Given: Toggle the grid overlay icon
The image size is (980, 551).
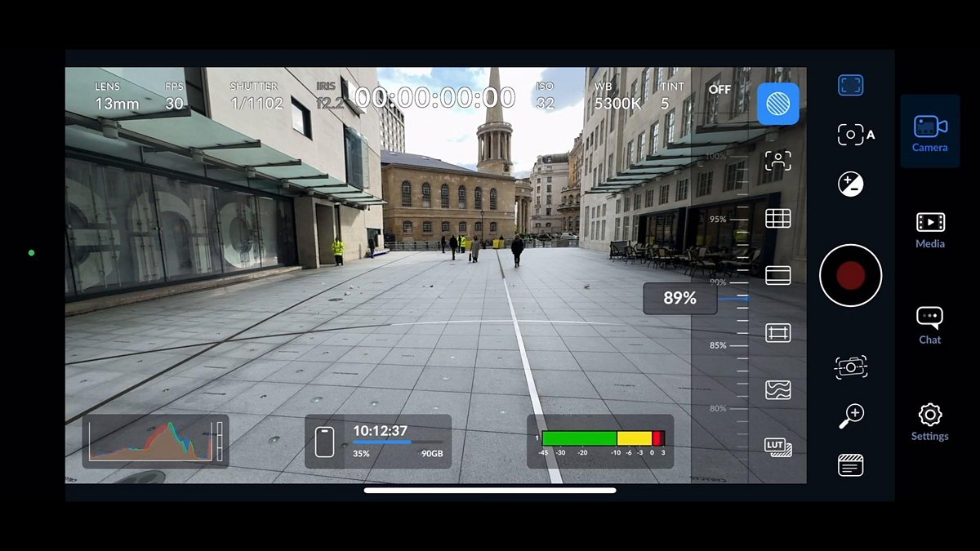Looking at the screenshot, I should [777, 218].
